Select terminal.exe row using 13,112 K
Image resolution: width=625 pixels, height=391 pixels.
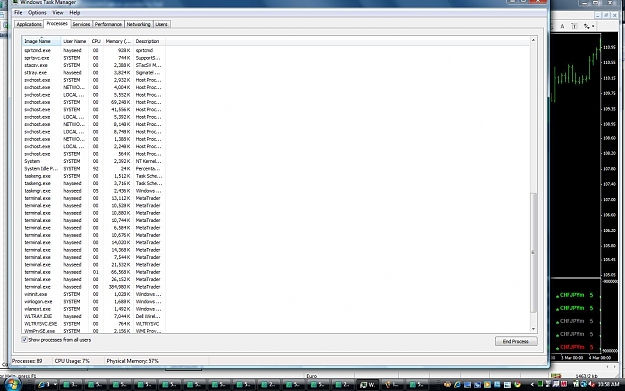[93, 198]
